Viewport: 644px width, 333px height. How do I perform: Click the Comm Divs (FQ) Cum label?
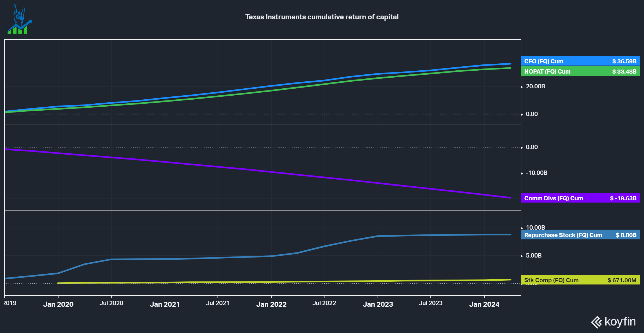point(553,198)
